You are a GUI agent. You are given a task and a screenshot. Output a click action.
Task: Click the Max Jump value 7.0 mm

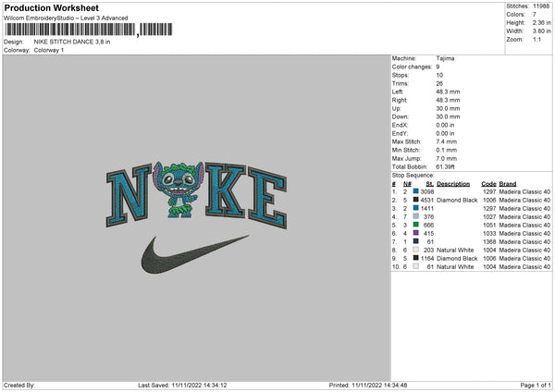[x=447, y=158]
